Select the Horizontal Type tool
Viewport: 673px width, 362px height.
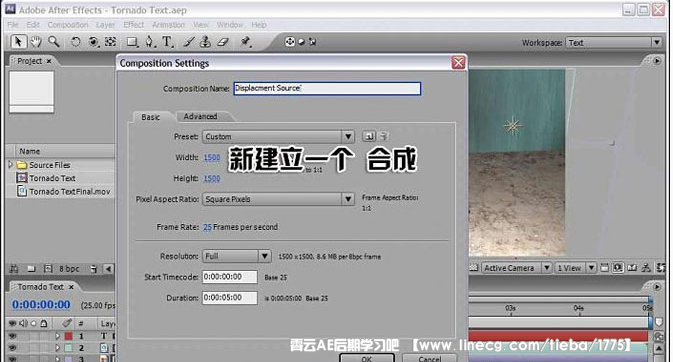tap(167, 42)
